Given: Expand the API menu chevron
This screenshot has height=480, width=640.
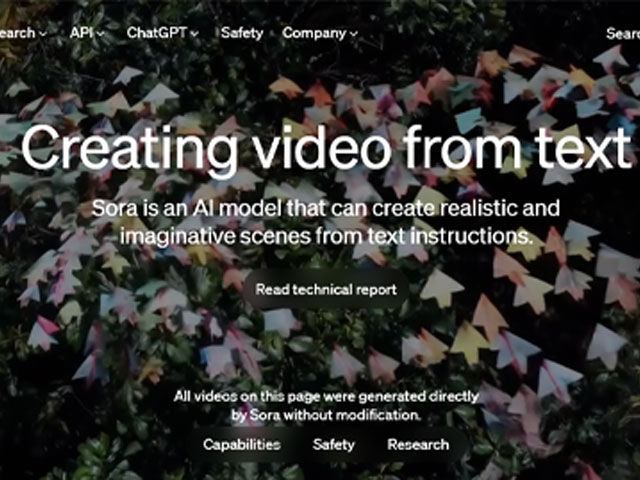Looking at the screenshot, I should click(x=101, y=34).
